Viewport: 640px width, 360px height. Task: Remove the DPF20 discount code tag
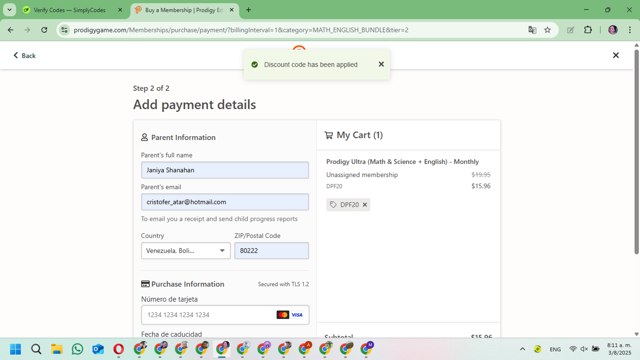click(x=365, y=204)
